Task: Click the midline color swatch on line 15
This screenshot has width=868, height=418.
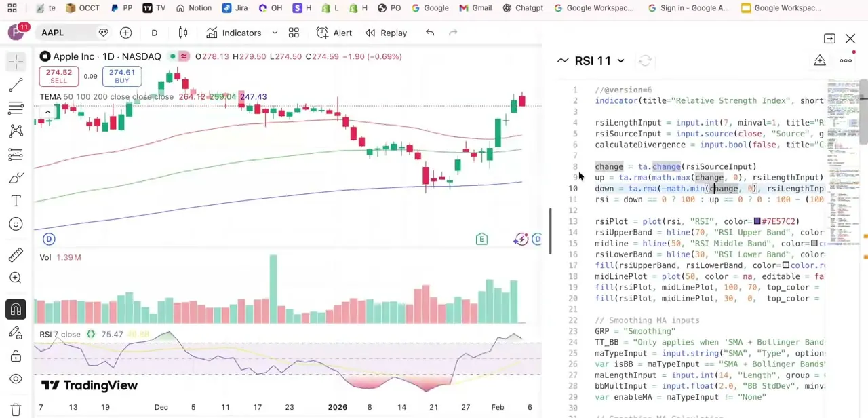Action: click(814, 244)
